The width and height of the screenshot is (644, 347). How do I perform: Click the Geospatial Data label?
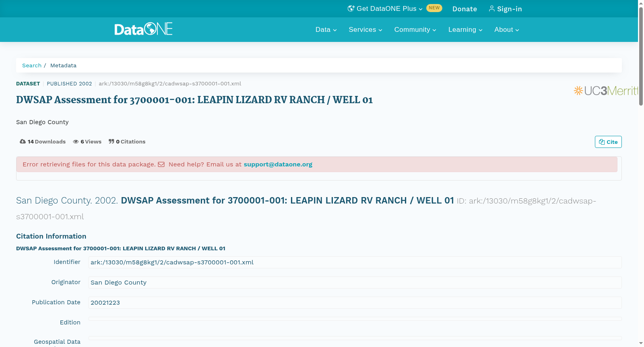point(57,342)
